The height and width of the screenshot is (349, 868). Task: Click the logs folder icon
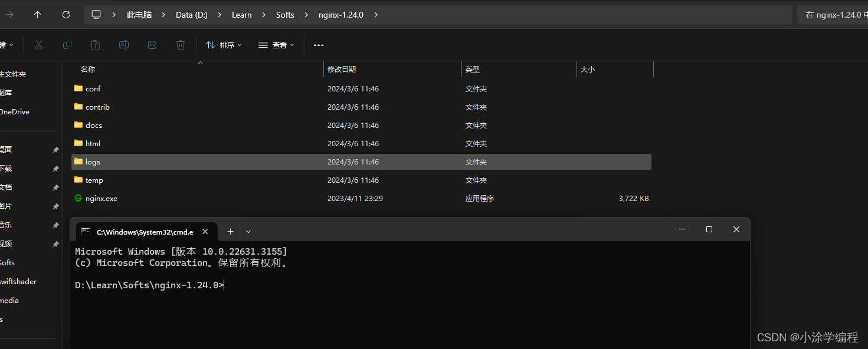pyautogui.click(x=78, y=162)
